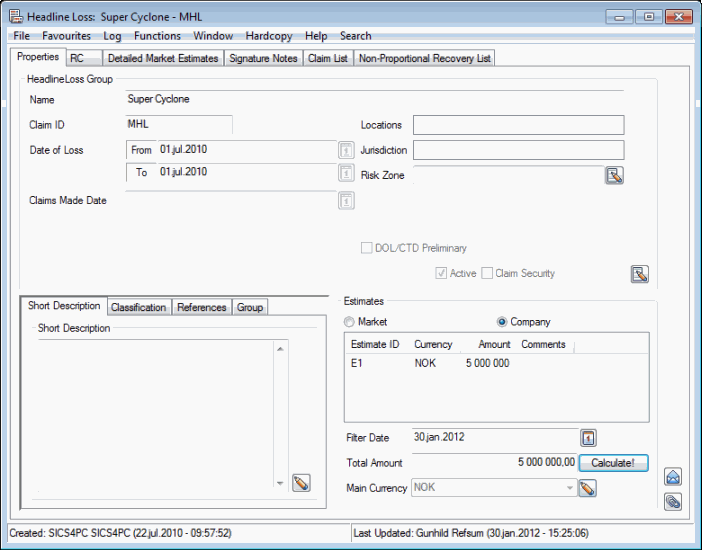Select estimate row E1 in the list
The height and width of the screenshot is (550, 702).
pos(430,363)
